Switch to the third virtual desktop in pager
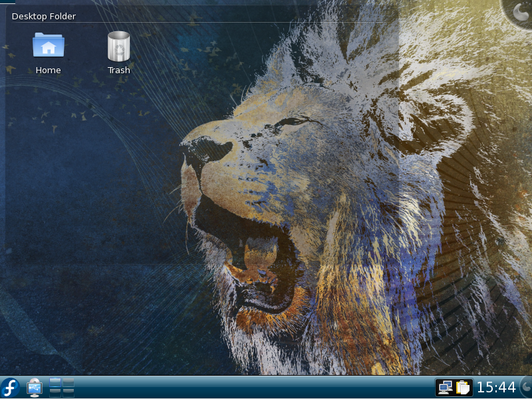The height and width of the screenshot is (399, 532). coord(55,392)
